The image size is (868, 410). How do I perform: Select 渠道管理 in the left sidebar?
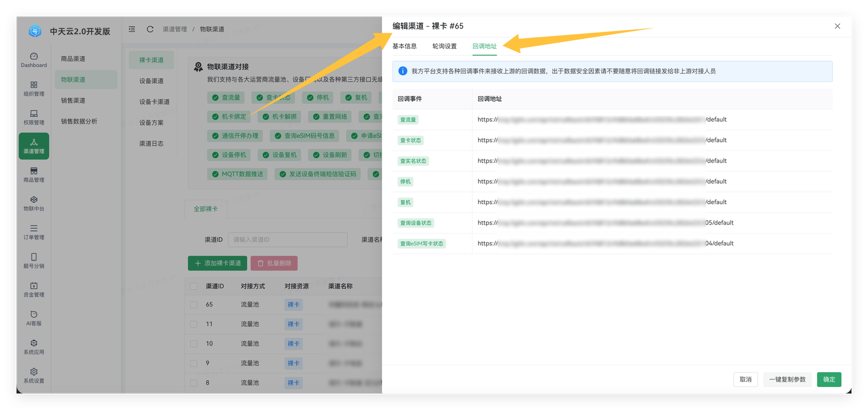coord(33,146)
